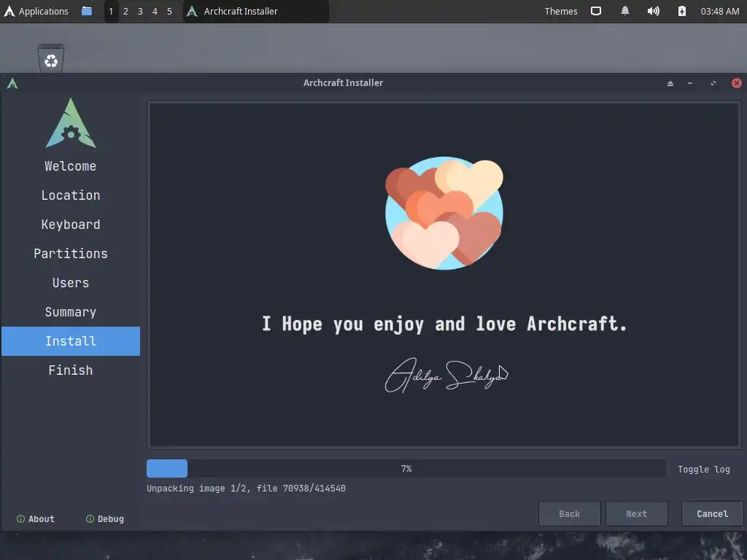Click the Aditya Shakya signature
This screenshot has width=747, height=560.
point(446,376)
